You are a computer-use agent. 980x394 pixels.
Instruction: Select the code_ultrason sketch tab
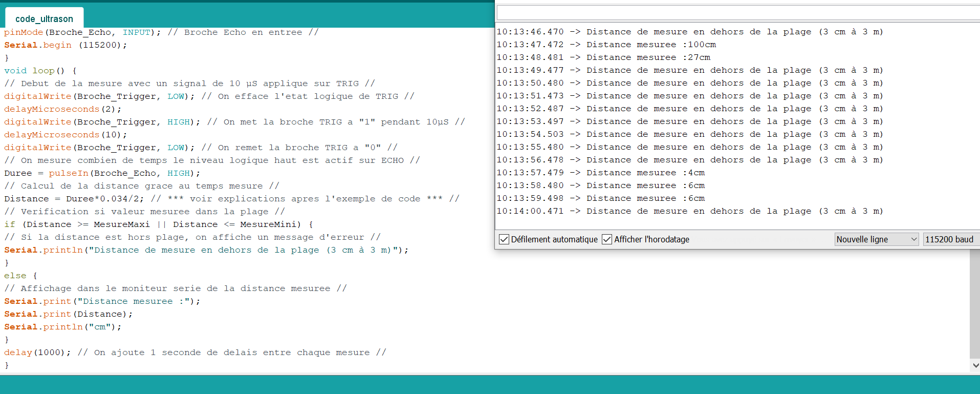pos(44,19)
